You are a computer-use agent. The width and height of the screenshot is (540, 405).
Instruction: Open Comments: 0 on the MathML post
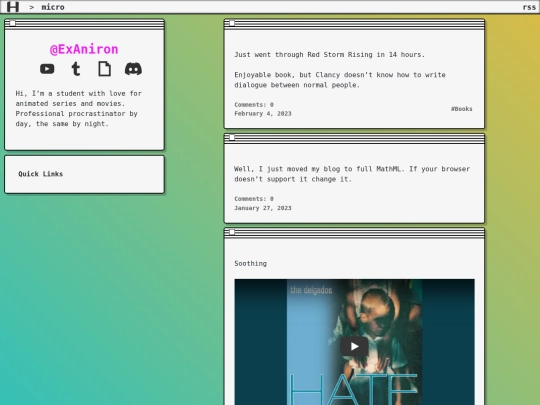(x=254, y=199)
